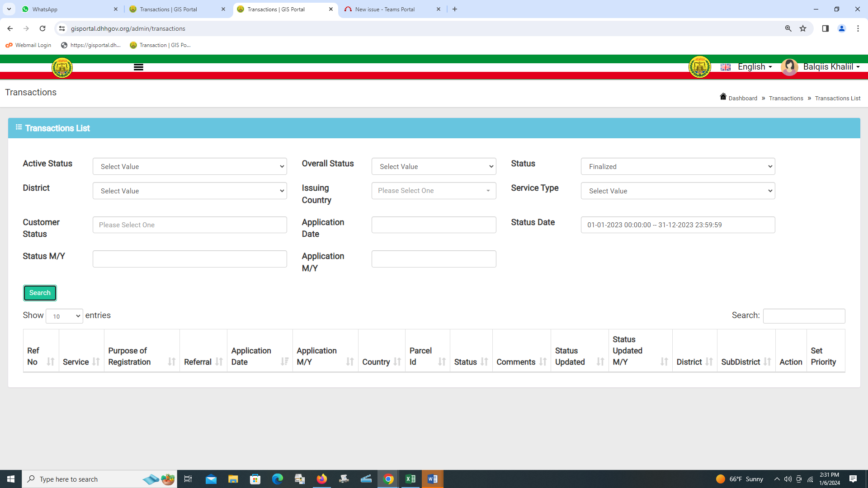Sort by Status Updated column
868x488 pixels.
click(600, 361)
